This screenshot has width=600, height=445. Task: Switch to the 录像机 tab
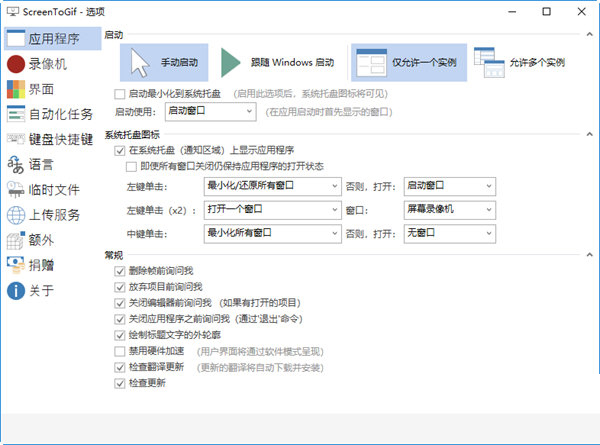click(x=52, y=64)
